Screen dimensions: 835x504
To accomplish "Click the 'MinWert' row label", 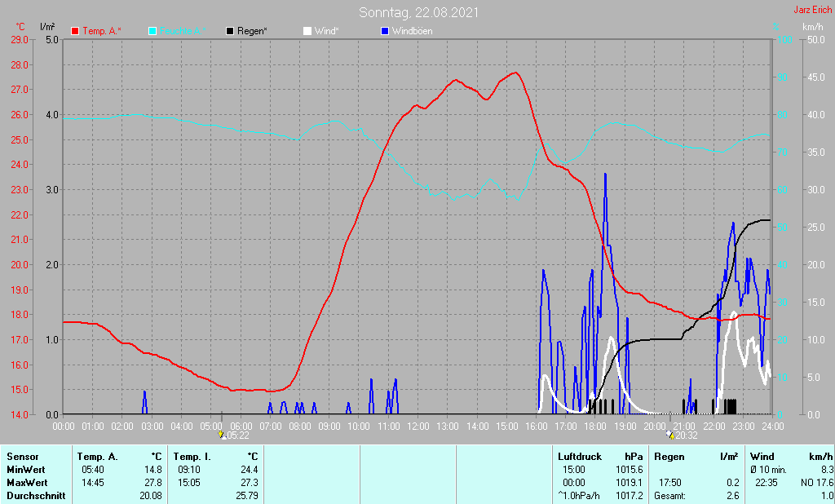I will 26,470.
